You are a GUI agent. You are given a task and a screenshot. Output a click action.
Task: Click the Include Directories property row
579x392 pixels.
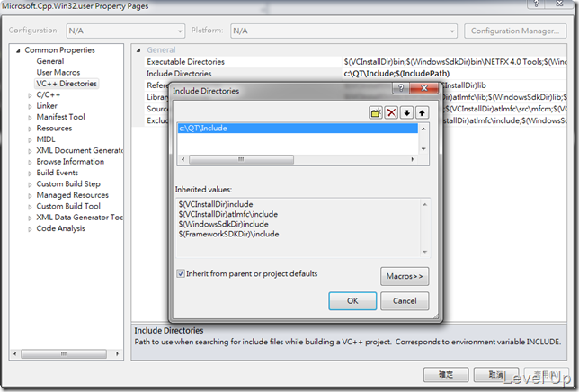[x=355, y=74]
